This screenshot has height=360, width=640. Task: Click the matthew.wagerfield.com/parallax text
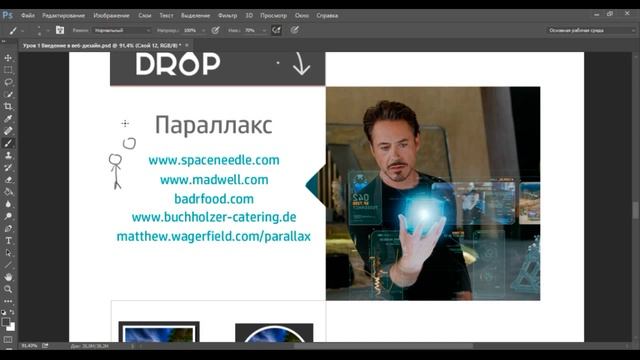[214, 236]
